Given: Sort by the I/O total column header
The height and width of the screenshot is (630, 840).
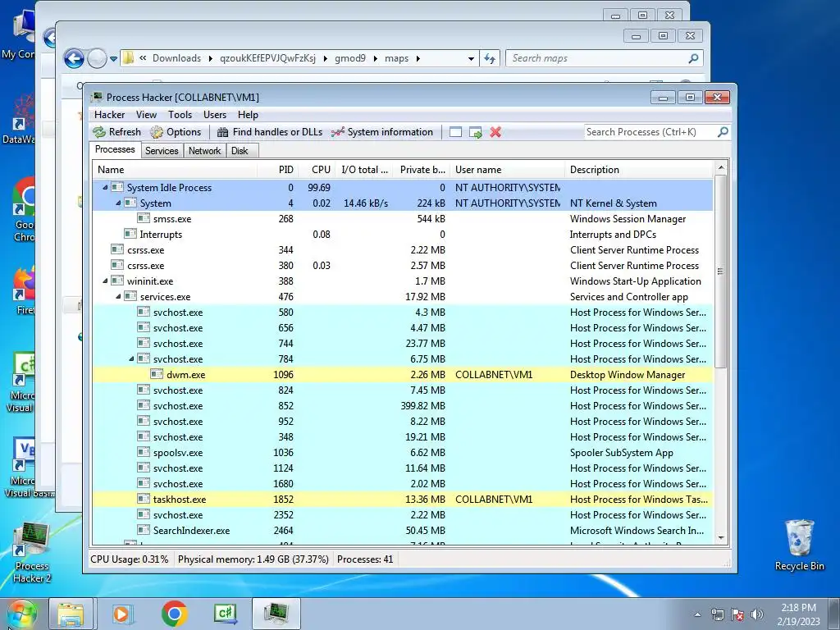Looking at the screenshot, I should 363,170.
